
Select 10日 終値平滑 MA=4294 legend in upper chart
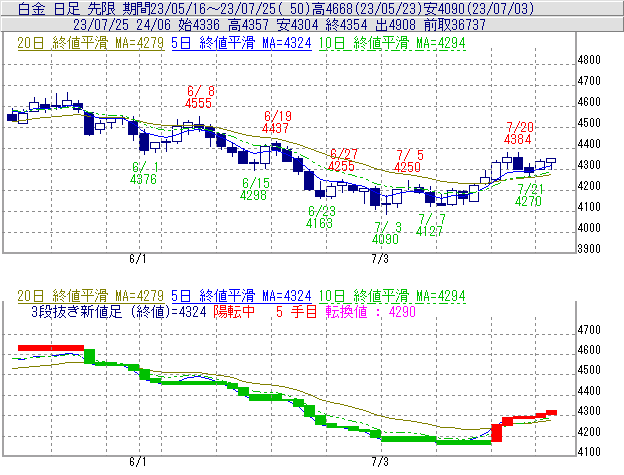(x=392, y=43)
